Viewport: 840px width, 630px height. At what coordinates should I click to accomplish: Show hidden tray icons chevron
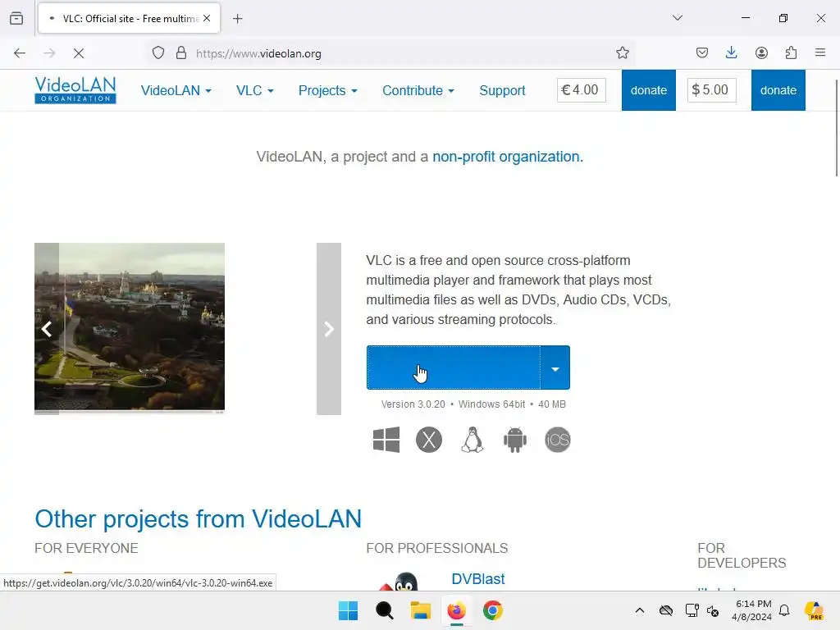640,610
